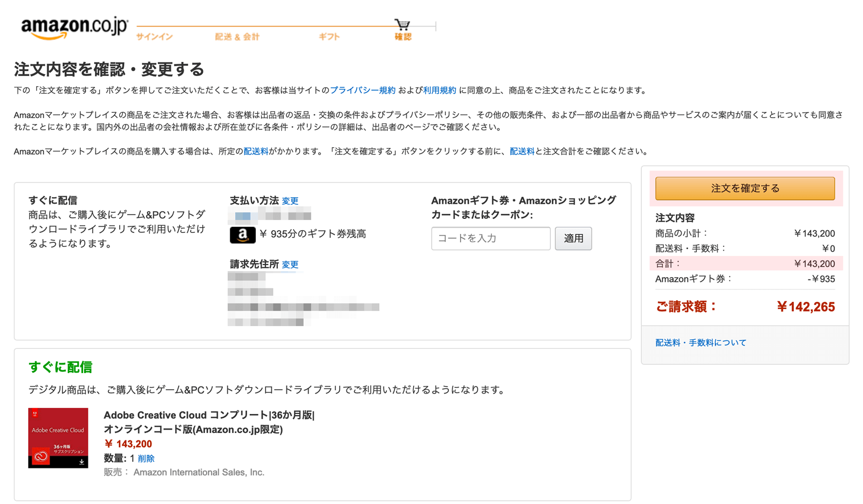Open the Adobe Creative Cloud product thumbnail
Screen dimensions: 863x504
point(58,438)
